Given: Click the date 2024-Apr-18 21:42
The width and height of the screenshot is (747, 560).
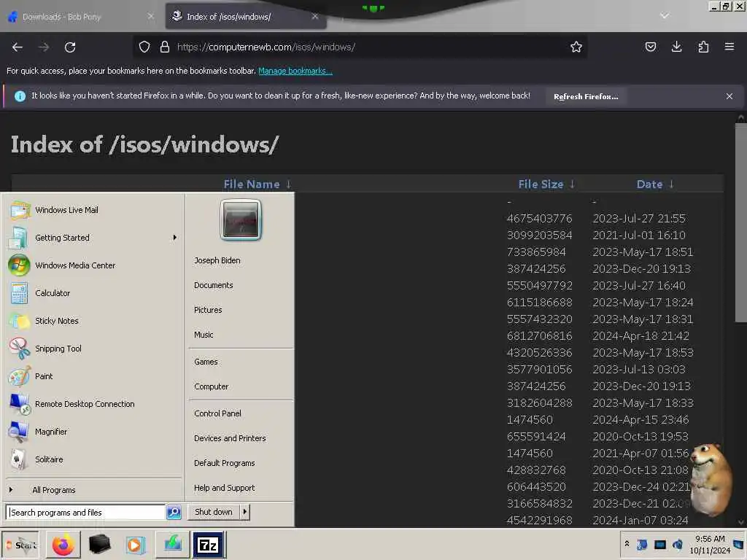Looking at the screenshot, I should coord(640,336).
